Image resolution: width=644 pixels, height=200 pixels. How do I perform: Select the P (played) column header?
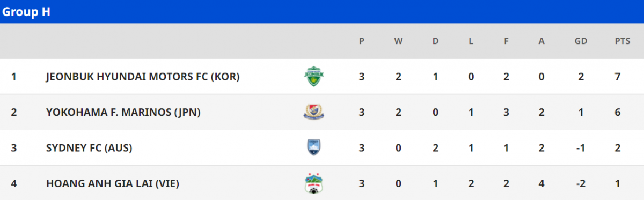coord(362,41)
